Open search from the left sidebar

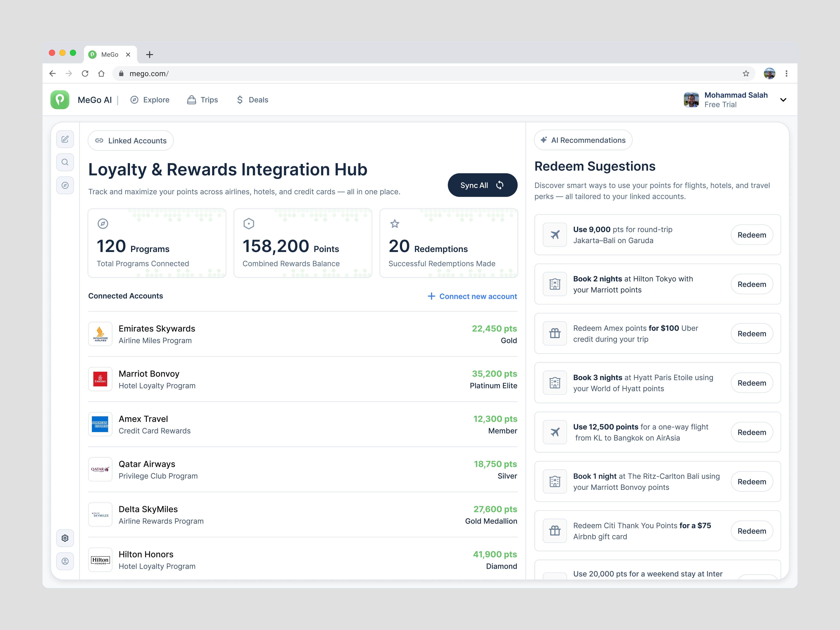point(65,162)
